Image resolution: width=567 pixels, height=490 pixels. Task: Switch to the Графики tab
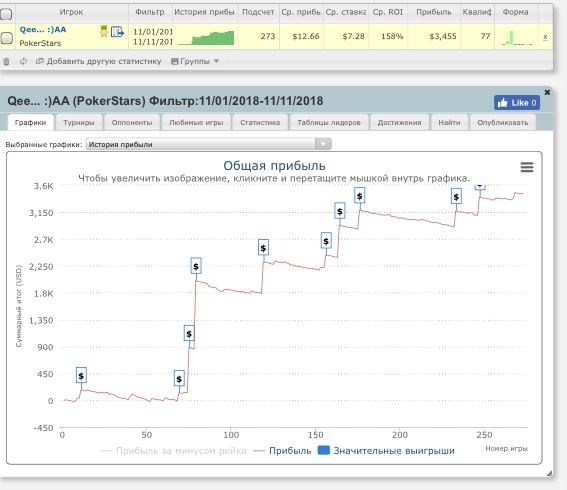point(30,122)
